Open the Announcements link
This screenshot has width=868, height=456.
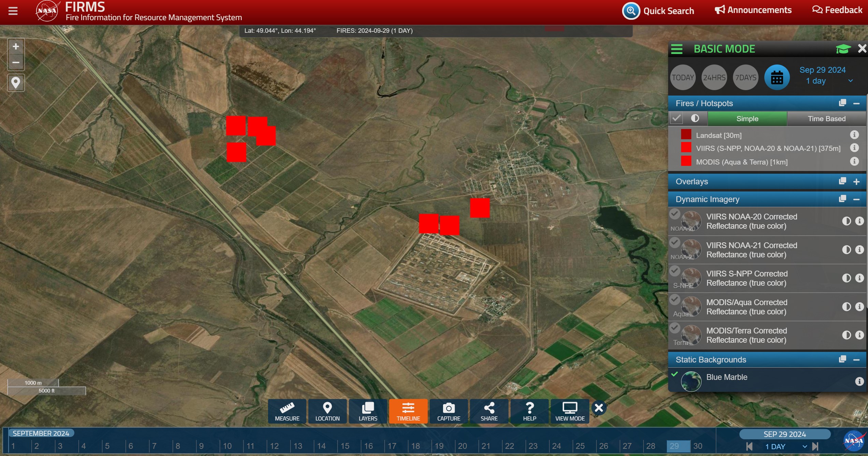point(753,10)
